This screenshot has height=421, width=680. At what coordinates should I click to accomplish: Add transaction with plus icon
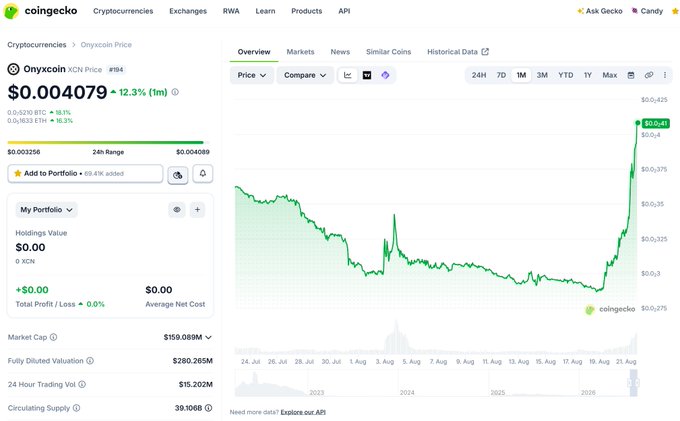pyautogui.click(x=197, y=209)
